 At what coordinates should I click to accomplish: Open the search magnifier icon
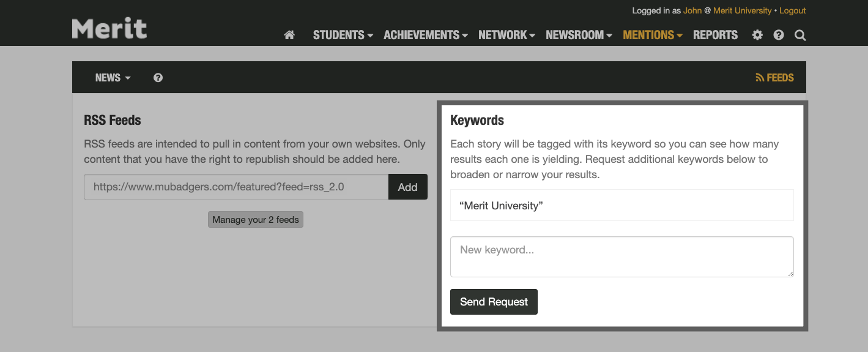tap(800, 35)
